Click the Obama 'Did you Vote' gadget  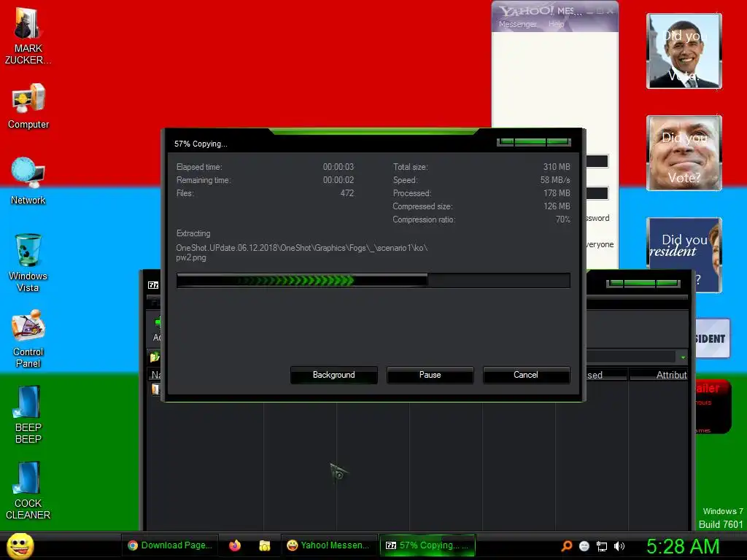click(684, 51)
